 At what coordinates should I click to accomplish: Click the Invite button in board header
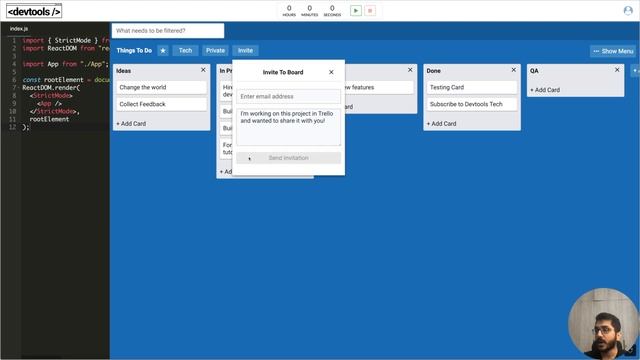coord(245,51)
